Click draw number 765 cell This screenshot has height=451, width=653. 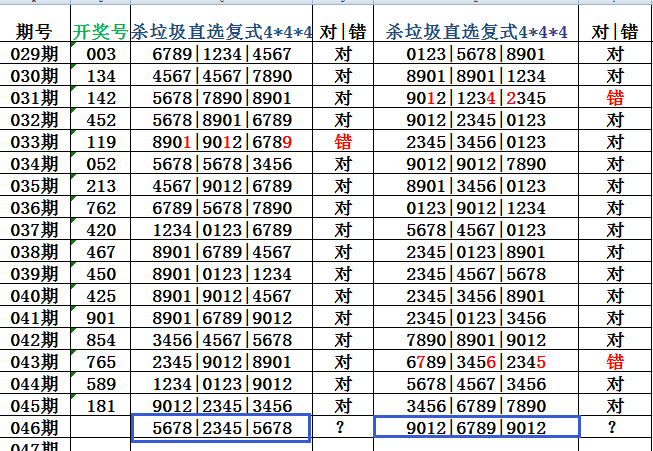(x=100, y=362)
